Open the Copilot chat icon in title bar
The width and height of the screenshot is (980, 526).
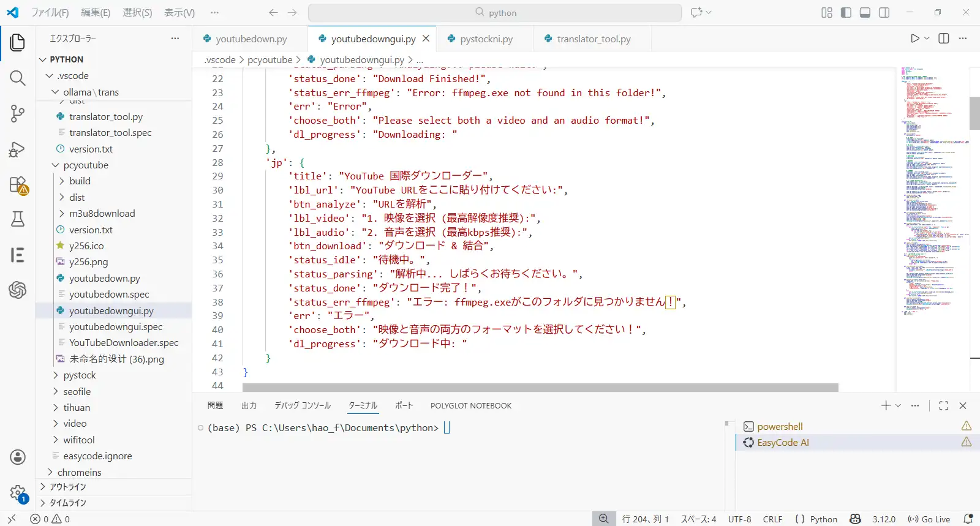coord(696,12)
